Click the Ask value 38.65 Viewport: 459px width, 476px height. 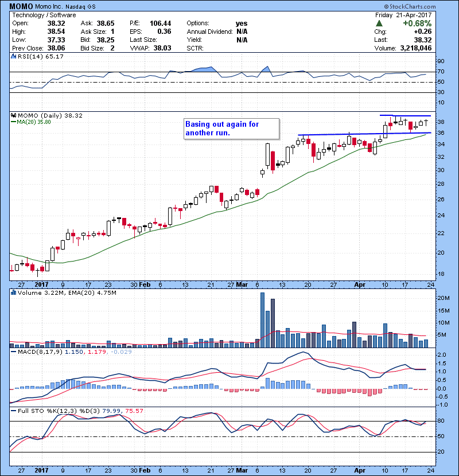click(106, 24)
